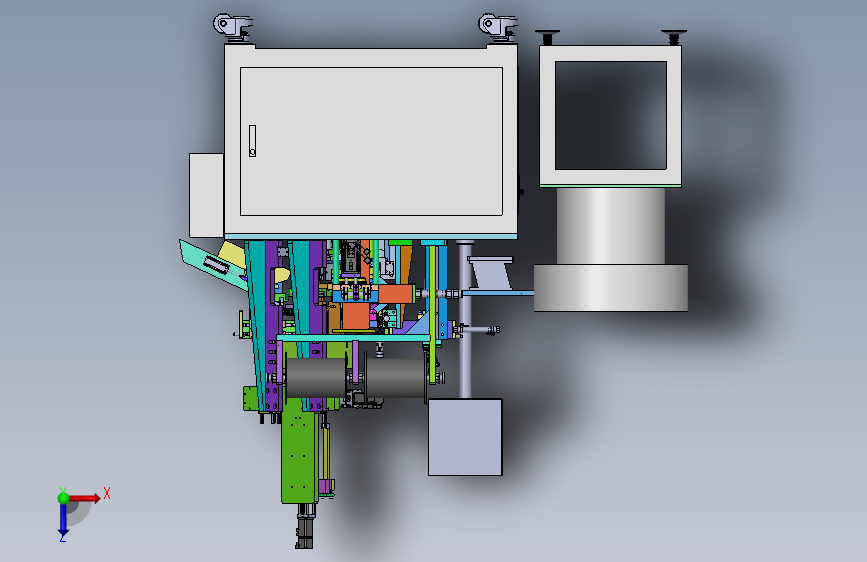Select the left dark gray cylinder roller
The height and width of the screenshot is (562, 867).
[x=316, y=378]
